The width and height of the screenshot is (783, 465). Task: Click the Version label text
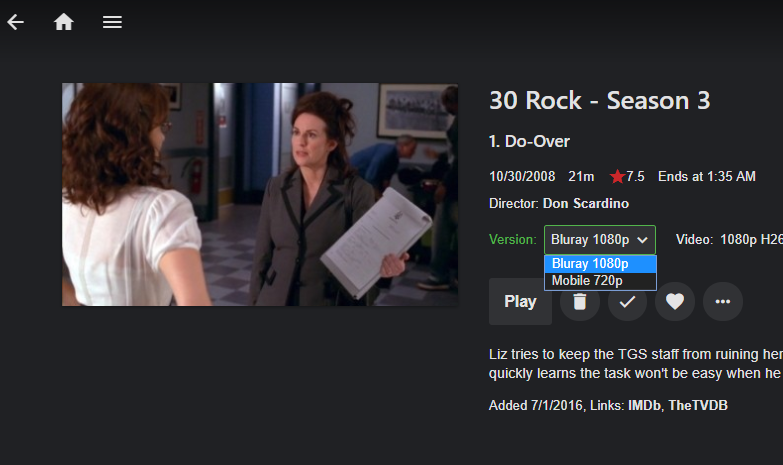(x=512, y=240)
